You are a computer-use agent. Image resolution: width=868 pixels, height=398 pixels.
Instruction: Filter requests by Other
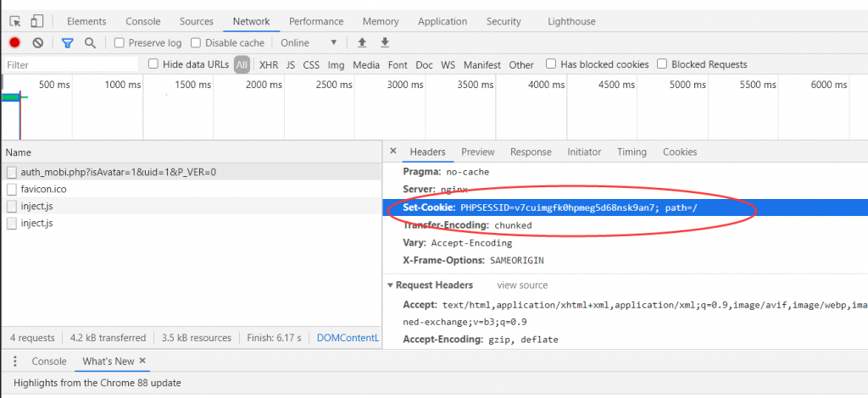point(521,64)
